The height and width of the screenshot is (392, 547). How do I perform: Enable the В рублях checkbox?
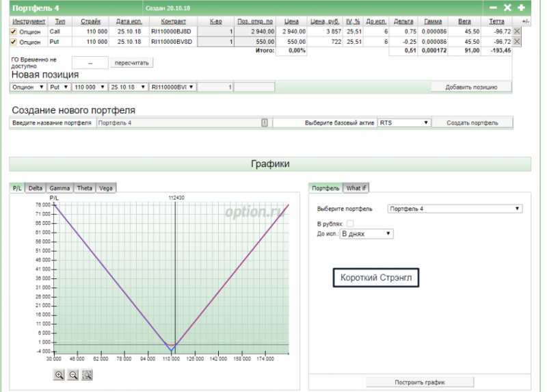(x=350, y=224)
